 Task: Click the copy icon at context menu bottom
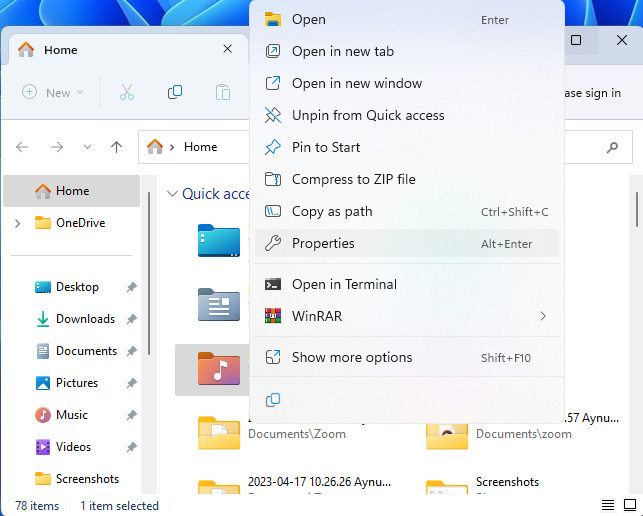pyautogui.click(x=273, y=400)
